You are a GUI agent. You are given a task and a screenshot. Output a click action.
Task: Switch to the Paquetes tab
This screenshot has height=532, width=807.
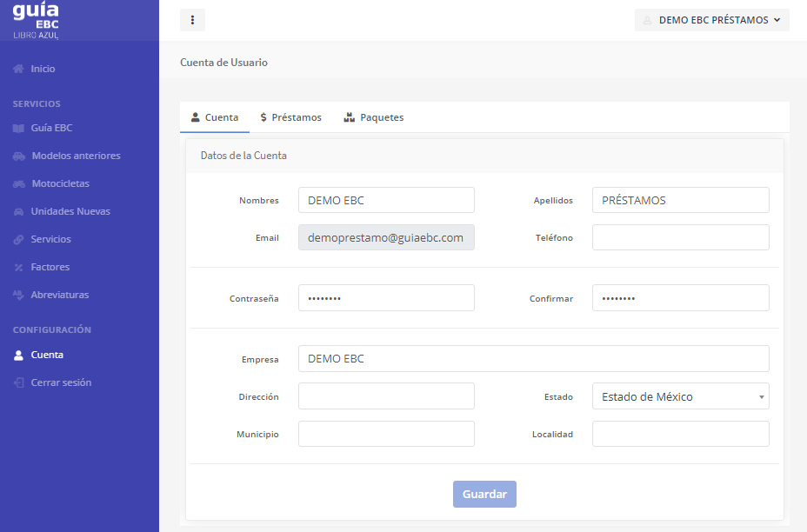(373, 117)
